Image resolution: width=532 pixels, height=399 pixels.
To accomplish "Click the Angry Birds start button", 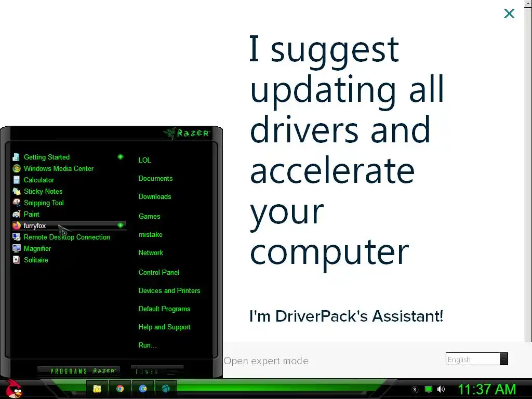I will tap(14, 389).
